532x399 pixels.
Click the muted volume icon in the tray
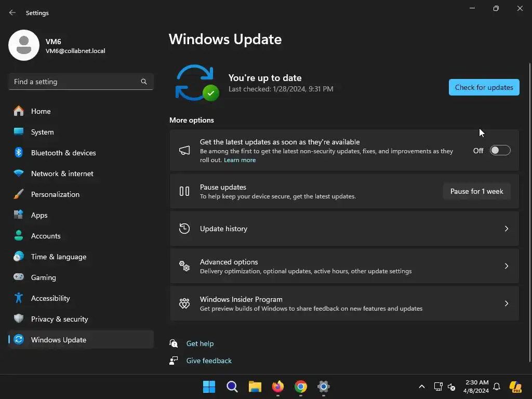pyautogui.click(x=451, y=387)
